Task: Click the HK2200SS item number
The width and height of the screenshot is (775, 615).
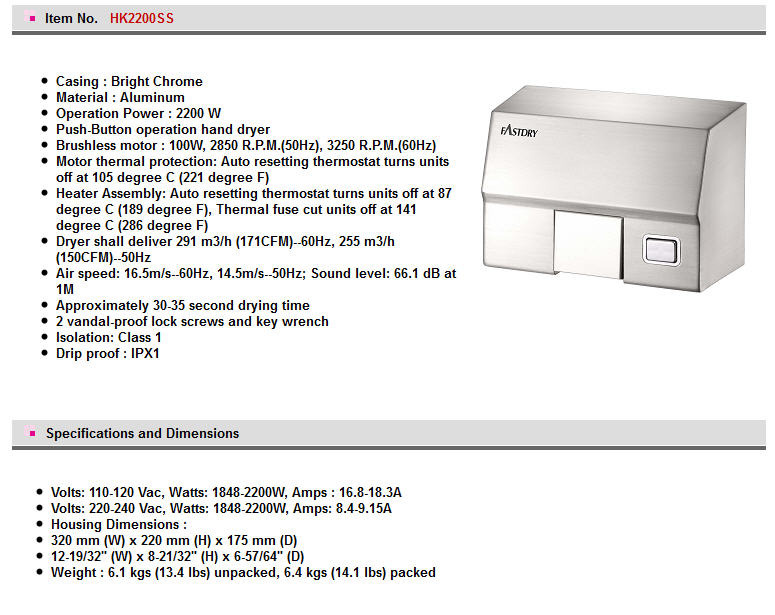Action: (142, 19)
